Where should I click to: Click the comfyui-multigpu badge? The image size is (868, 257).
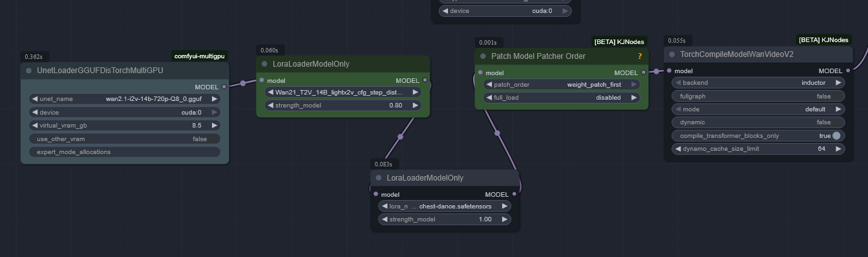(200, 56)
